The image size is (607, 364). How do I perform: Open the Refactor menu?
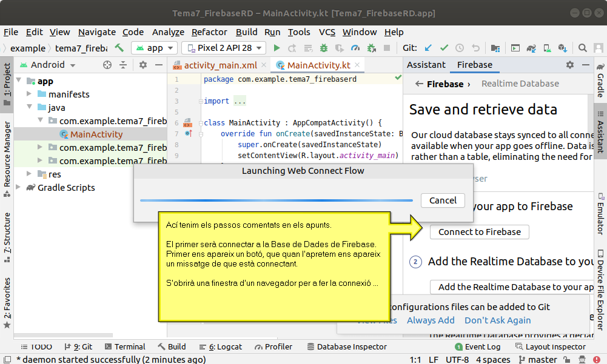click(209, 32)
